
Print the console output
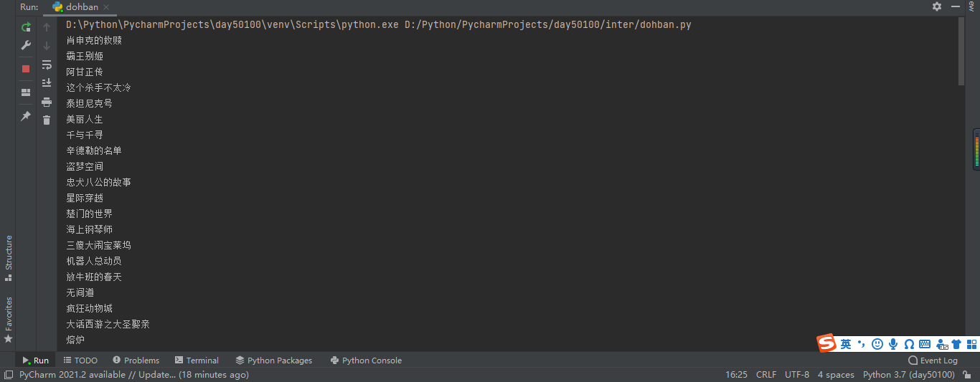click(47, 102)
